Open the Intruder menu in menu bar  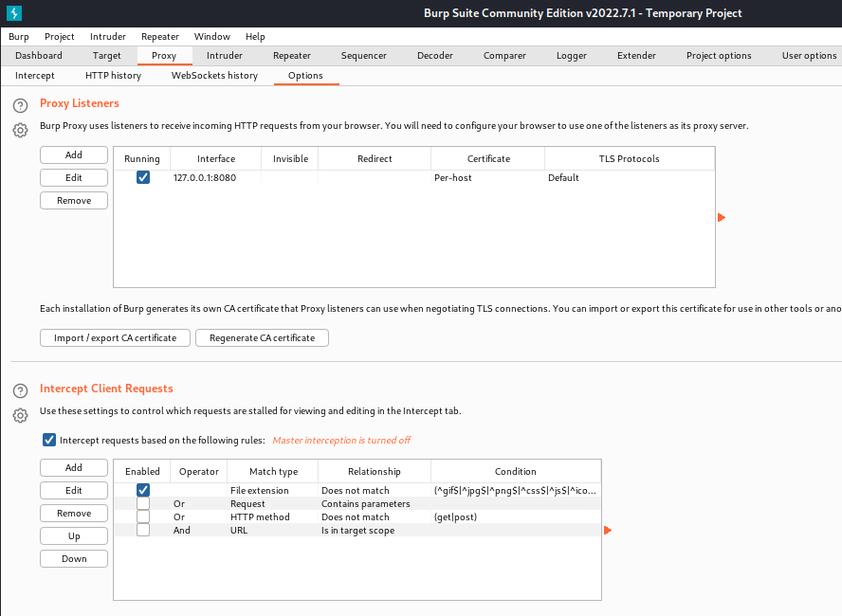pos(108,37)
